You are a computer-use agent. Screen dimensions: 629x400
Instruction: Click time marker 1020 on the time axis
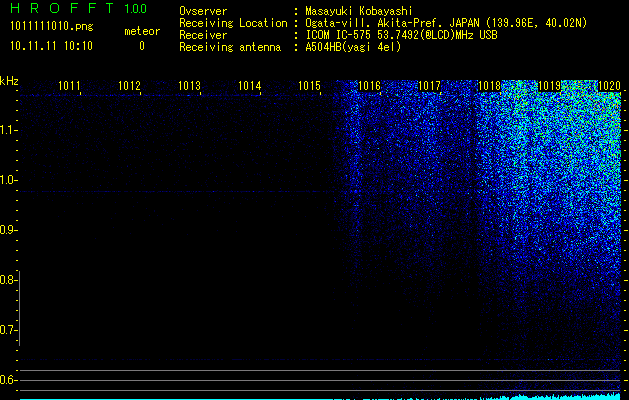tap(609, 86)
